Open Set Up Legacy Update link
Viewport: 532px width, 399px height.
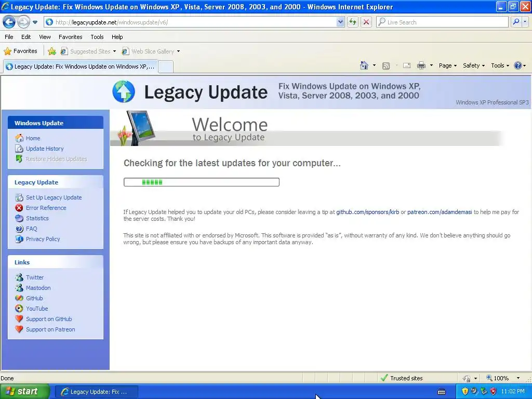tap(54, 197)
